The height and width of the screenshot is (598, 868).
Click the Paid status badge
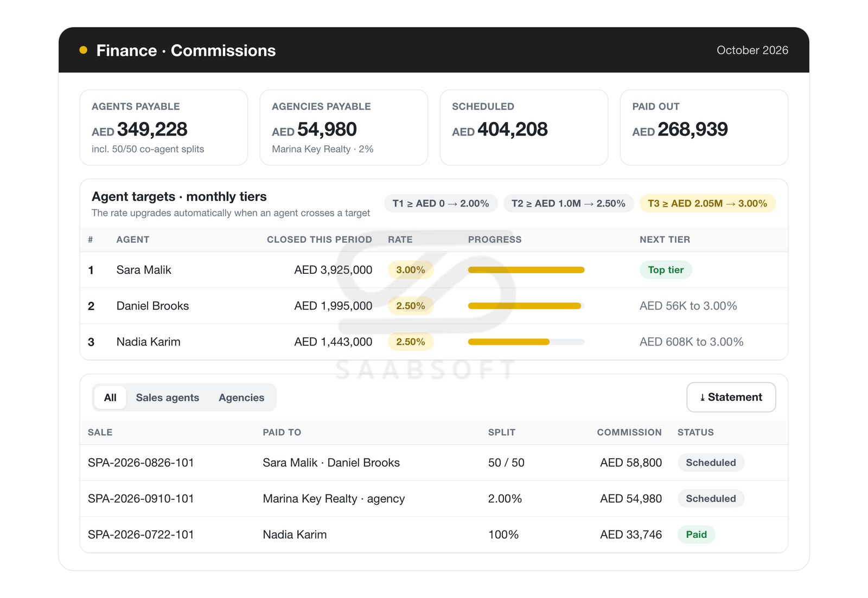point(696,535)
